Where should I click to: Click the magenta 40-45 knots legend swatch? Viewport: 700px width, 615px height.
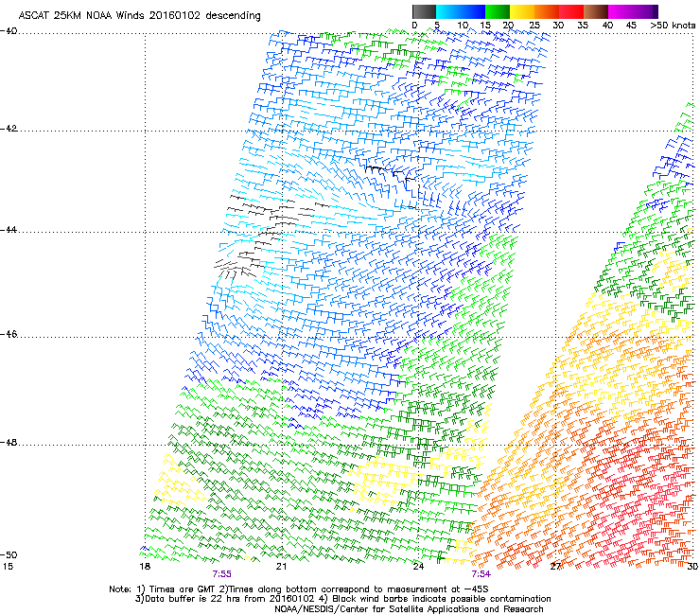[x=620, y=11]
